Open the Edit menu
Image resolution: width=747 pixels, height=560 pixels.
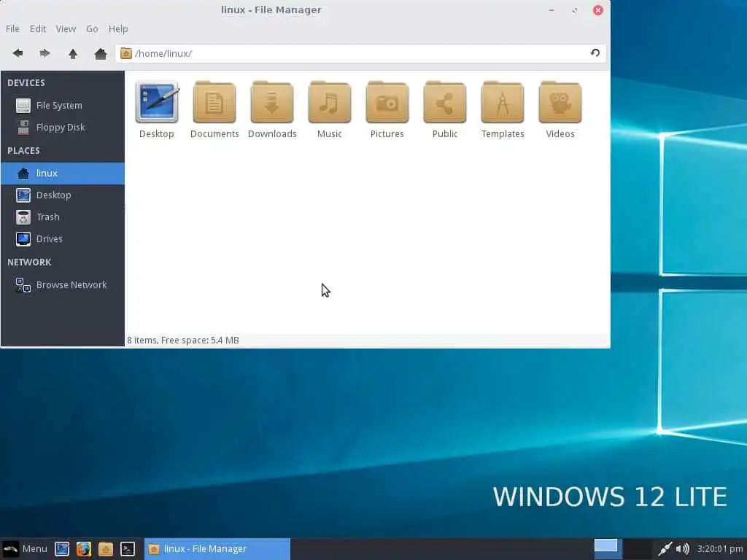(x=38, y=29)
